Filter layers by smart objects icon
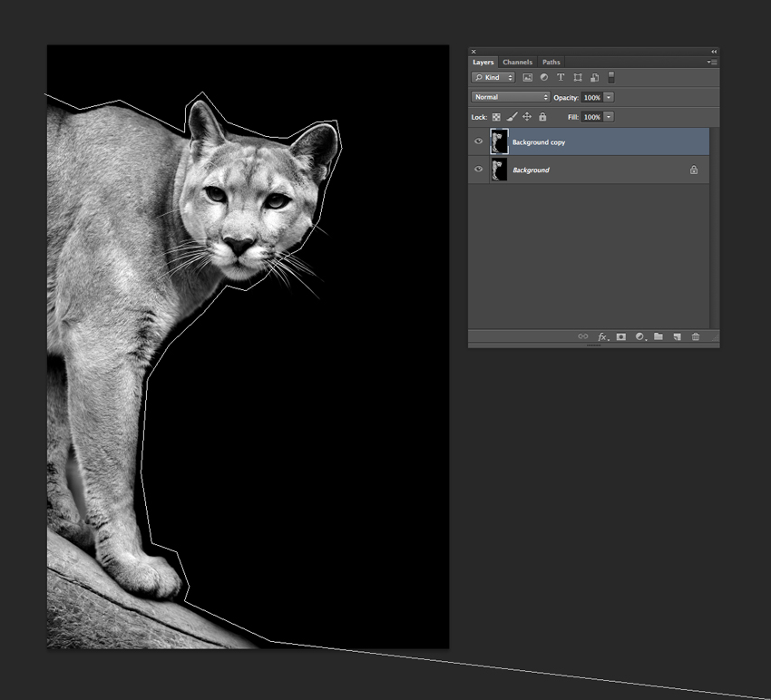The height and width of the screenshot is (700, 771). [594, 77]
